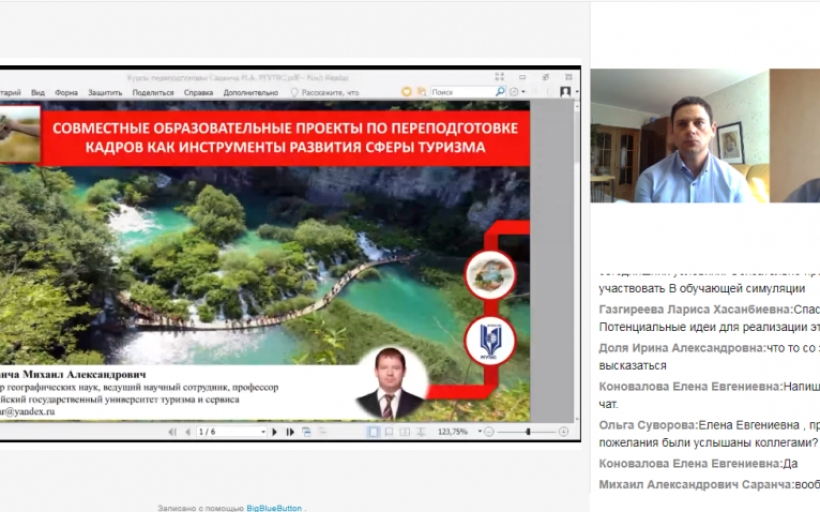Open the Дополнительно menu
Image resolution: width=820 pixels, height=512 pixels.
pos(250,93)
